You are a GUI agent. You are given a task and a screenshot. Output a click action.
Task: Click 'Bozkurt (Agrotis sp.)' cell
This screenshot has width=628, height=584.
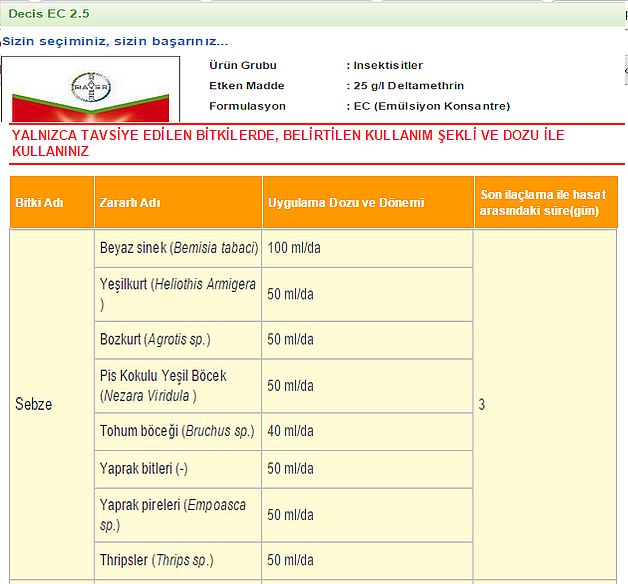pyautogui.click(x=178, y=340)
